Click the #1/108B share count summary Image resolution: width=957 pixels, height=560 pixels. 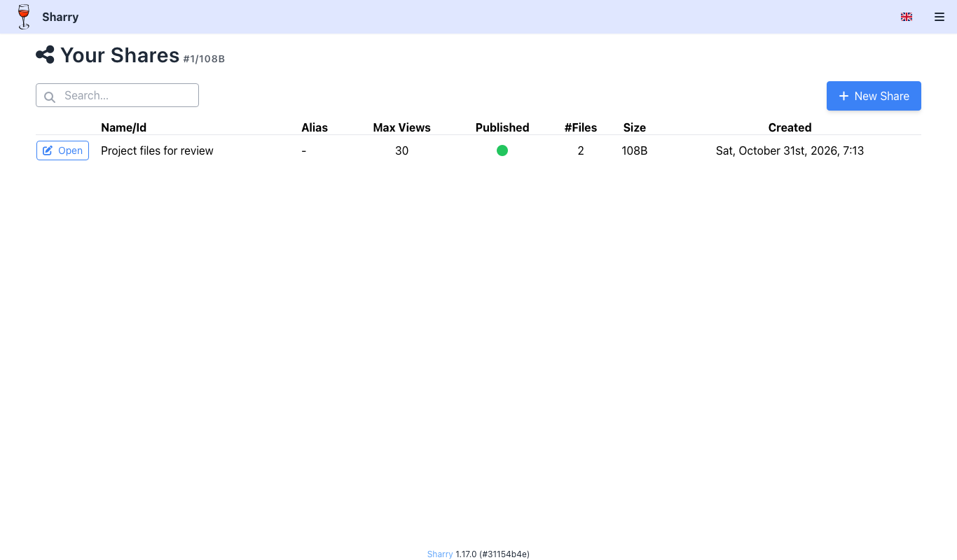coord(204,59)
